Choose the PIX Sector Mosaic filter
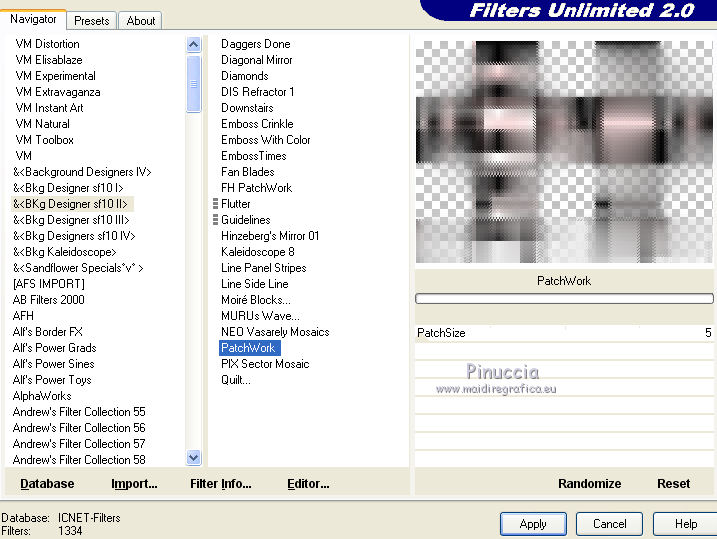 pyautogui.click(x=265, y=364)
